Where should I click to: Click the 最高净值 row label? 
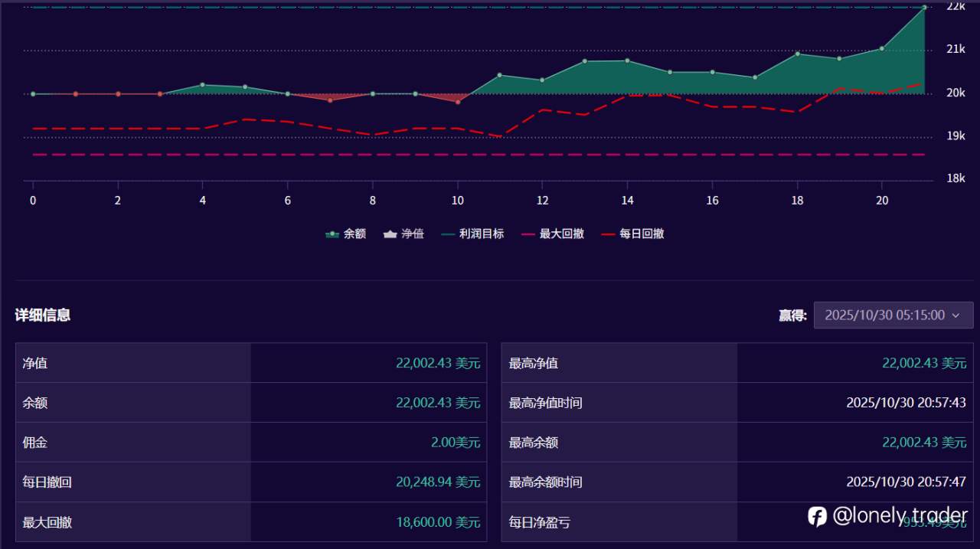[x=534, y=363]
